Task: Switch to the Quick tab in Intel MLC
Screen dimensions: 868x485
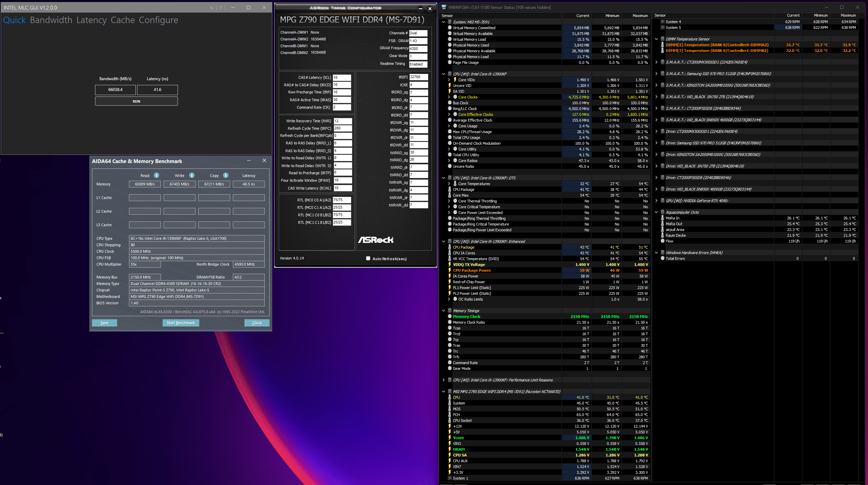Action: tap(14, 20)
